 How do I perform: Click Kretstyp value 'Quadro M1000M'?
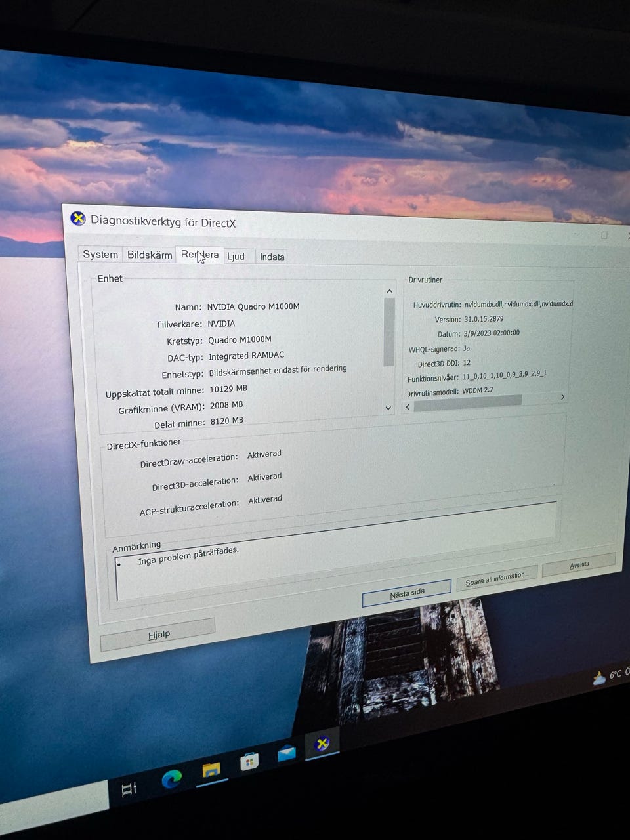[240, 339]
